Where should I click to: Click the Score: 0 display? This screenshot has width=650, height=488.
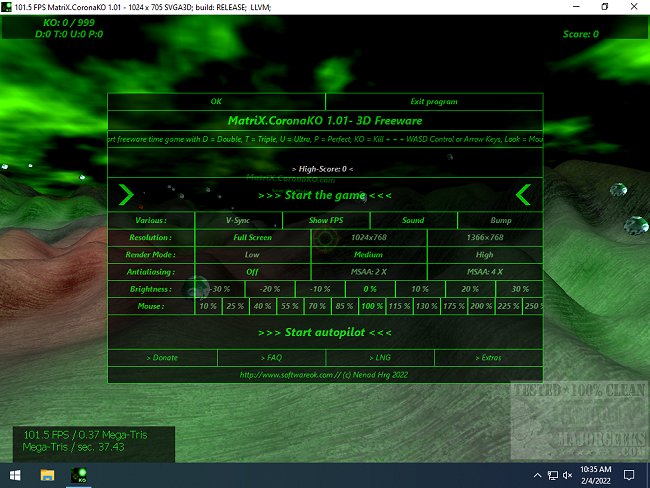tap(581, 34)
